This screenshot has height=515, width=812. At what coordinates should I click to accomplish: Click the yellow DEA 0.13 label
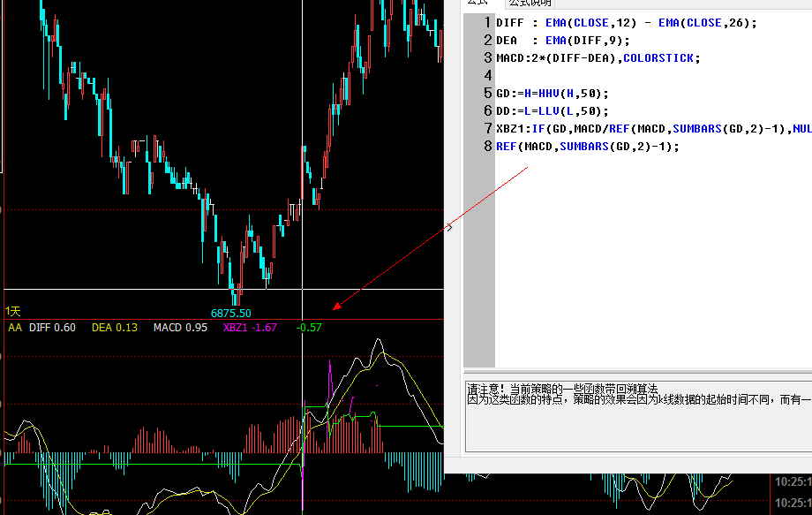115,328
